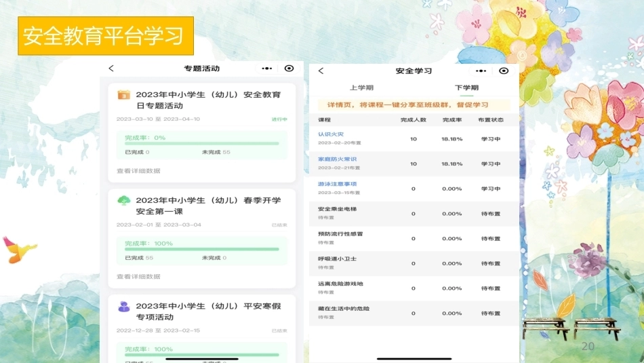
Task: Open three-dot menu in 安全学习 header
Action: (481, 71)
